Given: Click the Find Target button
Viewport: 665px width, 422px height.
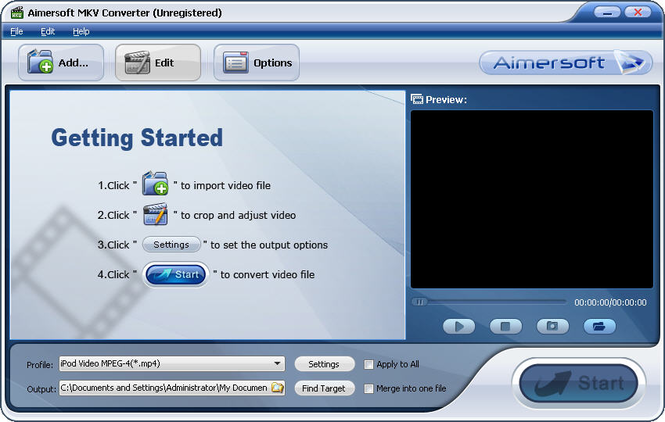Looking at the screenshot, I should [324, 388].
